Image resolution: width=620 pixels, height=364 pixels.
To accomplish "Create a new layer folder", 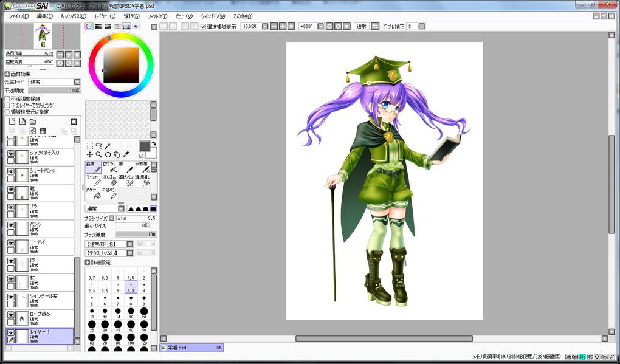I will (x=33, y=122).
